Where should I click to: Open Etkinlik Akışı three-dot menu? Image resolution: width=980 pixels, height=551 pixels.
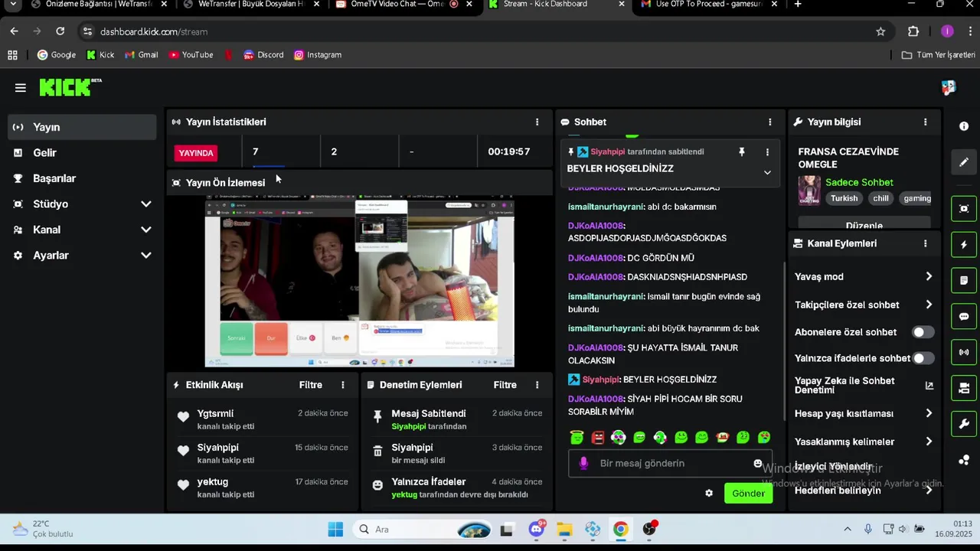[x=342, y=385]
